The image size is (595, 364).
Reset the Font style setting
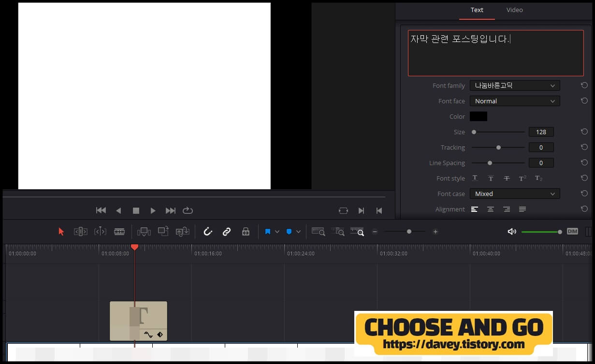pos(584,178)
